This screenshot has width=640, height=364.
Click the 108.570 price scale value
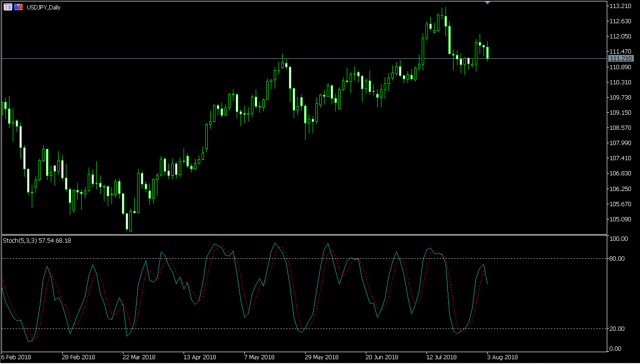[x=621, y=128]
